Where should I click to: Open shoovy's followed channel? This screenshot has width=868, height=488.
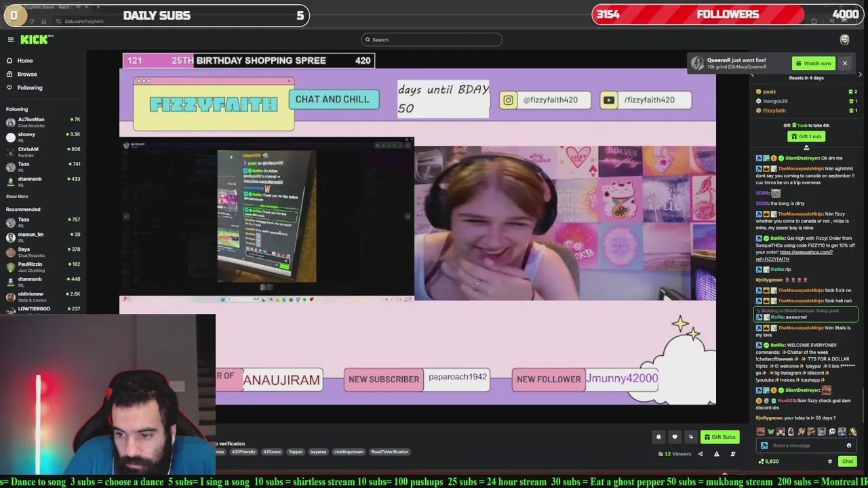pos(43,137)
